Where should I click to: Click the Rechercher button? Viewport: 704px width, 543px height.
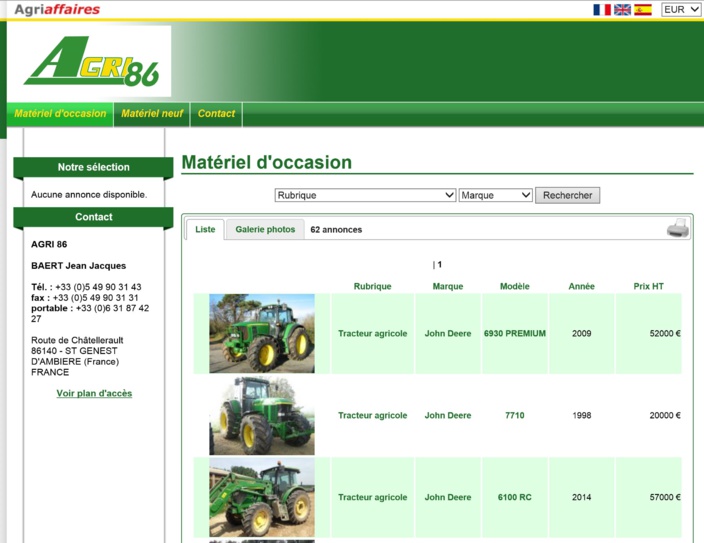tap(567, 195)
